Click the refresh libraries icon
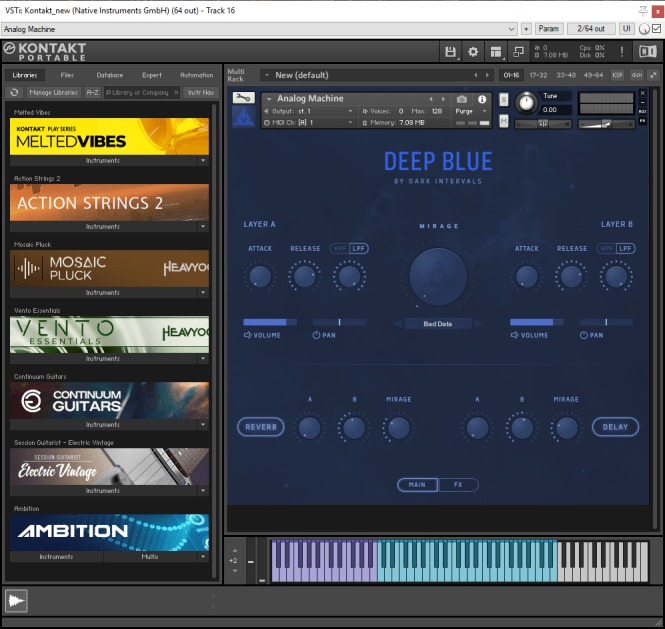Screen dimensions: 665x629 click(15, 92)
